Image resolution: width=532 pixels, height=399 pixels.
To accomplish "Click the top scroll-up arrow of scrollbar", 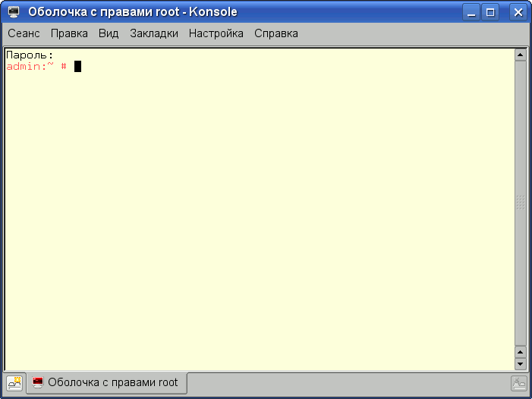I will click(x=520, y=55).
